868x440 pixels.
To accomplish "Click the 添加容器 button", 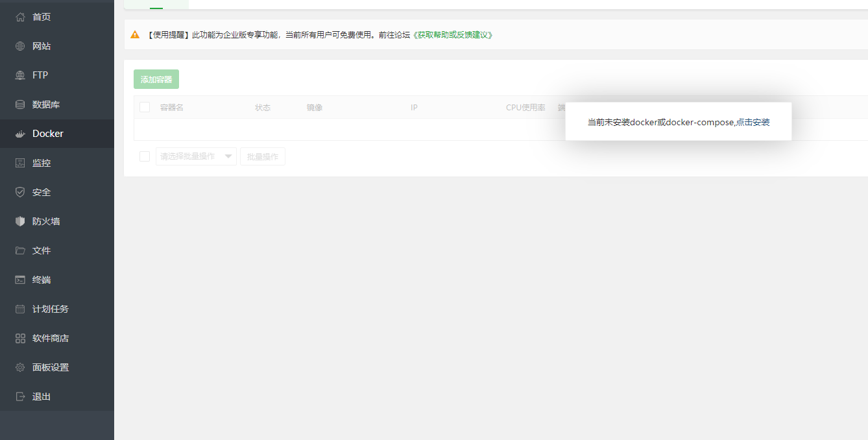I will coord(156,79).
